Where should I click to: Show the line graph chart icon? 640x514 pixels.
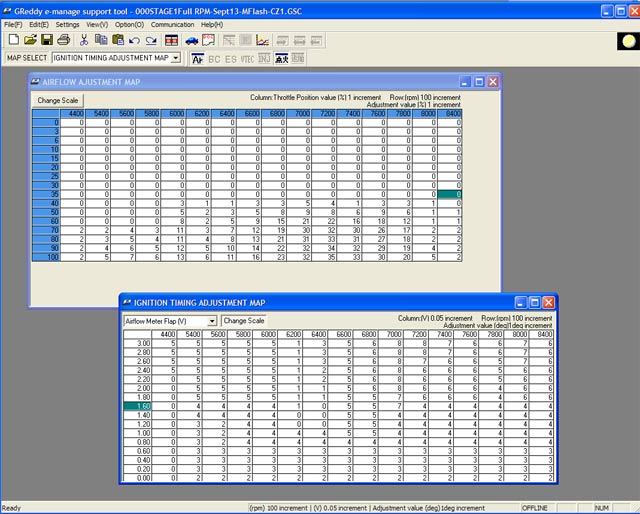pyautogui.click(x=262, y=40)
